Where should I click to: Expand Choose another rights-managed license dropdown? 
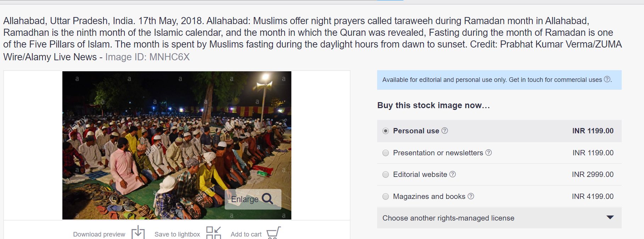(499, 218)
